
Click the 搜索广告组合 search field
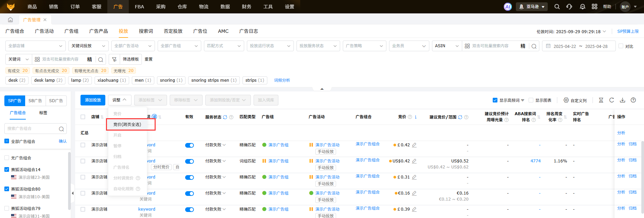coord(33,129)
